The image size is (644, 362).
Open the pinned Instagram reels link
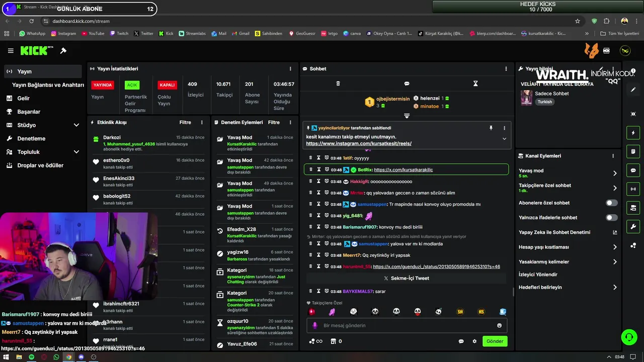[359, 144]
